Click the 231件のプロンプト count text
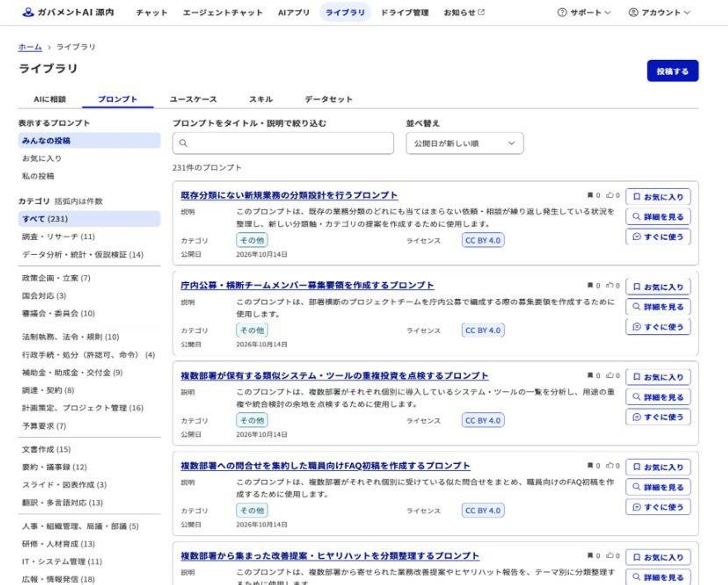Screen dimensions: 728x585 [207, 168]
